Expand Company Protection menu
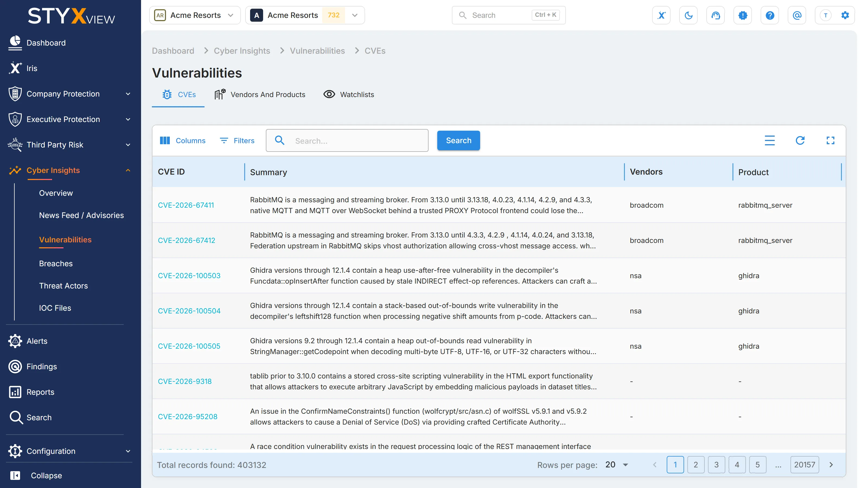The width and height of the screenshot is (868, 488). click(x=70, y=94)
